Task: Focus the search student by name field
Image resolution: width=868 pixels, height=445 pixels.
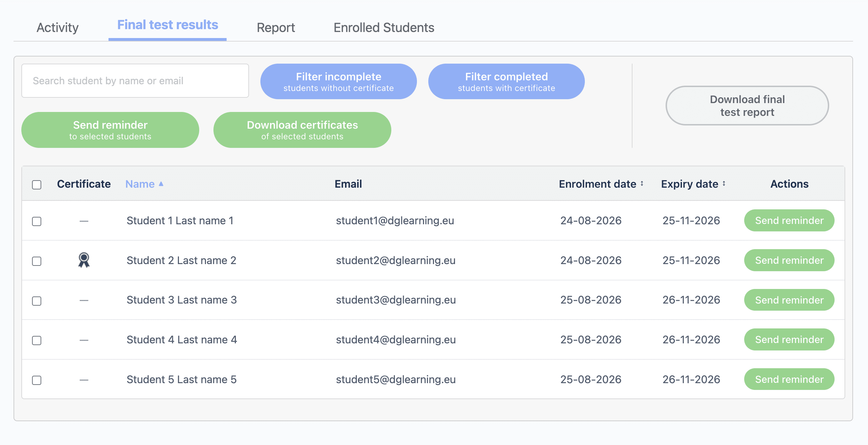Action: click(x=135, y=81)
